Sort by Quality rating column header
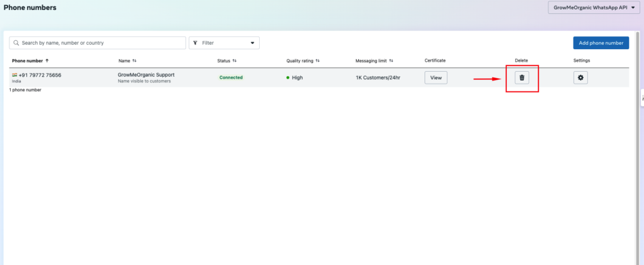 pyautogui.click(x=303, y=61)
